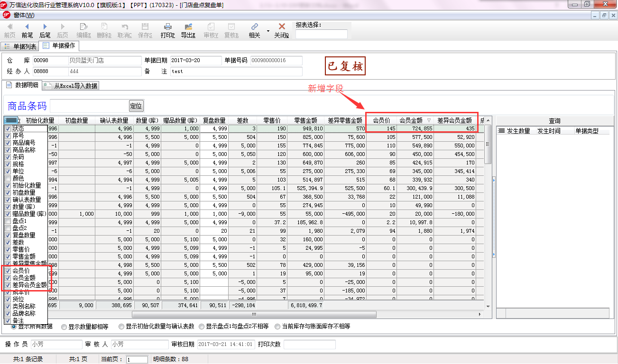
Task: Click the 导出 export toolbar icon
Action: (x=188, y=27)
